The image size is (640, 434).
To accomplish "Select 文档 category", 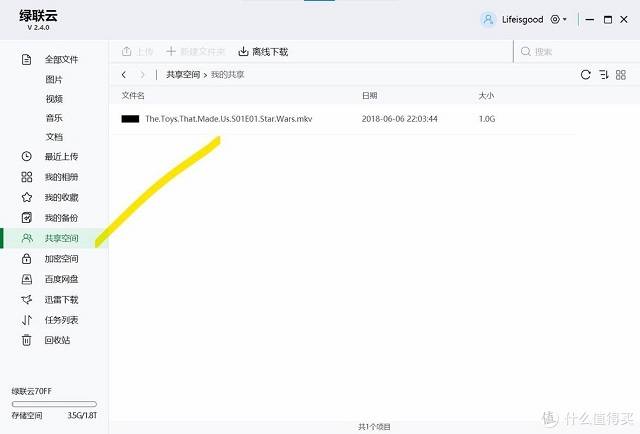I will 54,137.
